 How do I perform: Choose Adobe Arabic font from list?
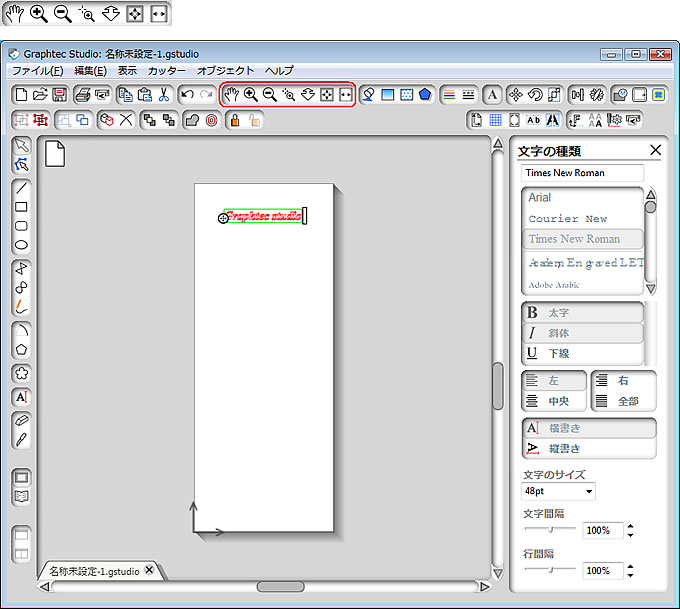(583, 285)
